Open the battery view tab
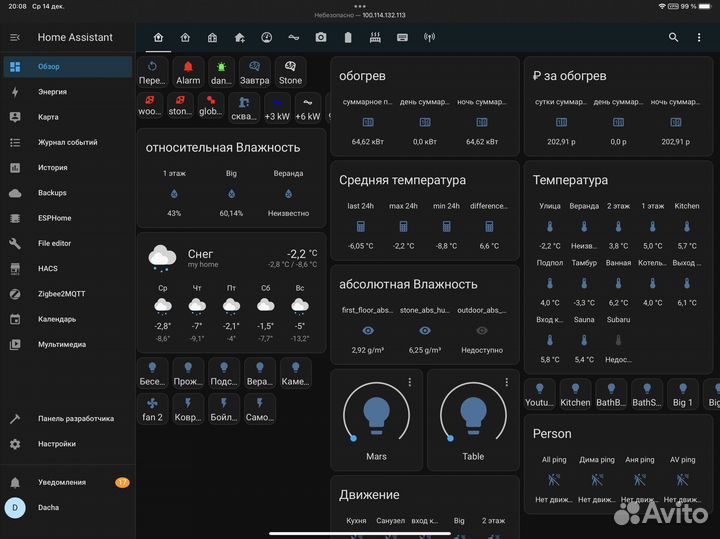 (348, 37)
